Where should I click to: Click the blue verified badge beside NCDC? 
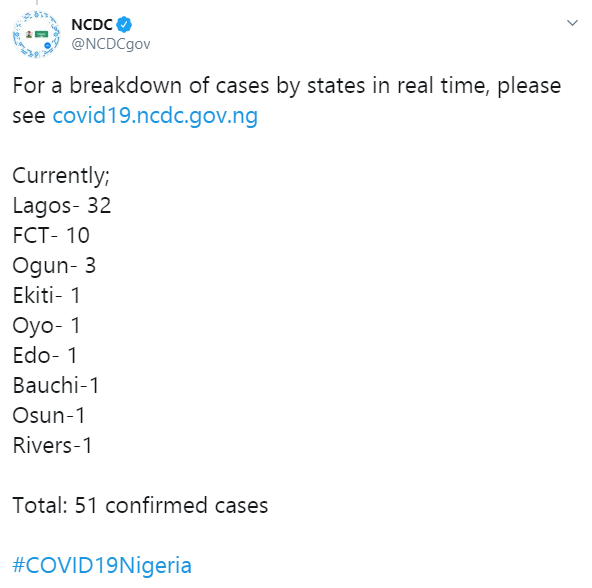click(124, 25)
